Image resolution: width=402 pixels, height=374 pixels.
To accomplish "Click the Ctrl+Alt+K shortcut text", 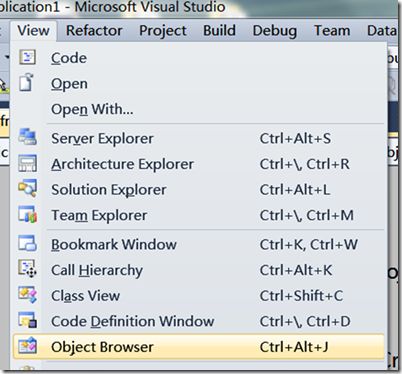I will 296,270.
